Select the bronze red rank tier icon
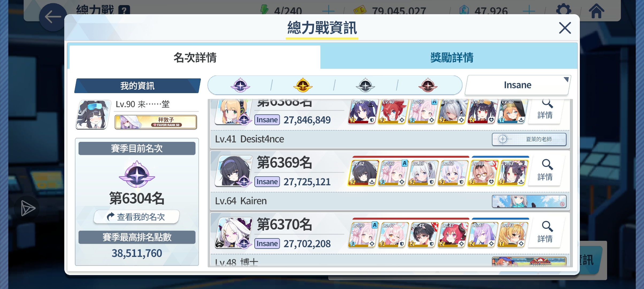The image size is (644, 289). point(428,85)
